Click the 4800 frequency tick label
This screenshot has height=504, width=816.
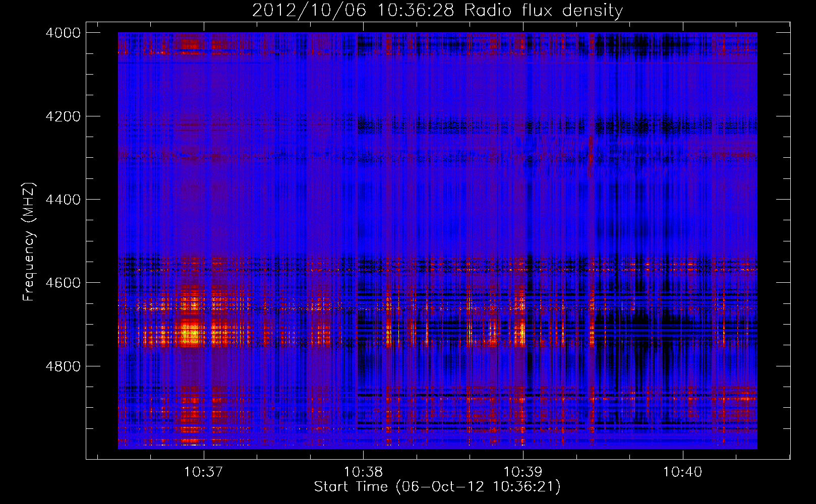pyautogui.click(x=63, y=366)
